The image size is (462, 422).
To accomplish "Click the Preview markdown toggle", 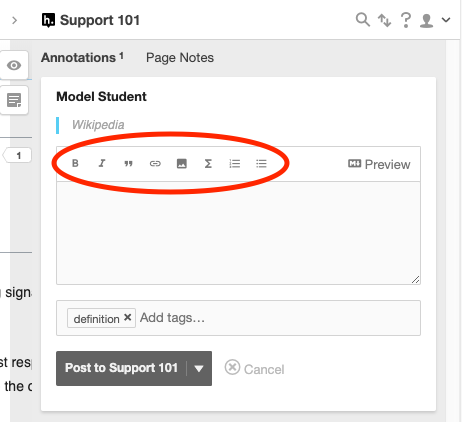I will 379,164.
